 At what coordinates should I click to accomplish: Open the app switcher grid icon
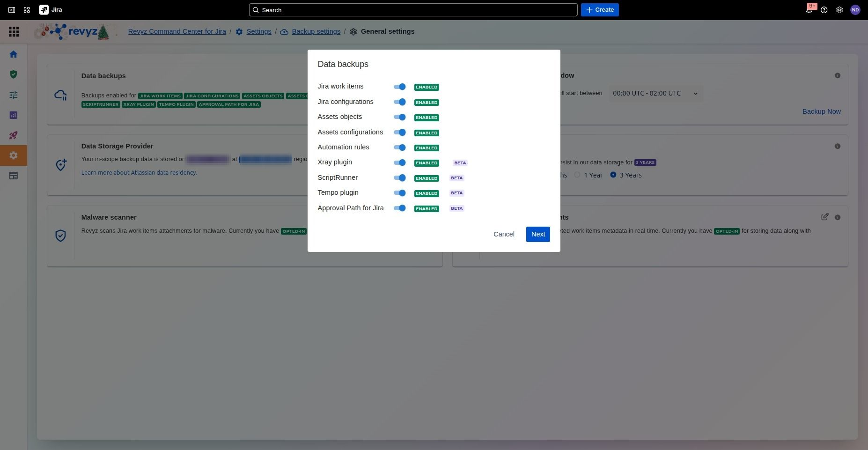coord(27,10)
